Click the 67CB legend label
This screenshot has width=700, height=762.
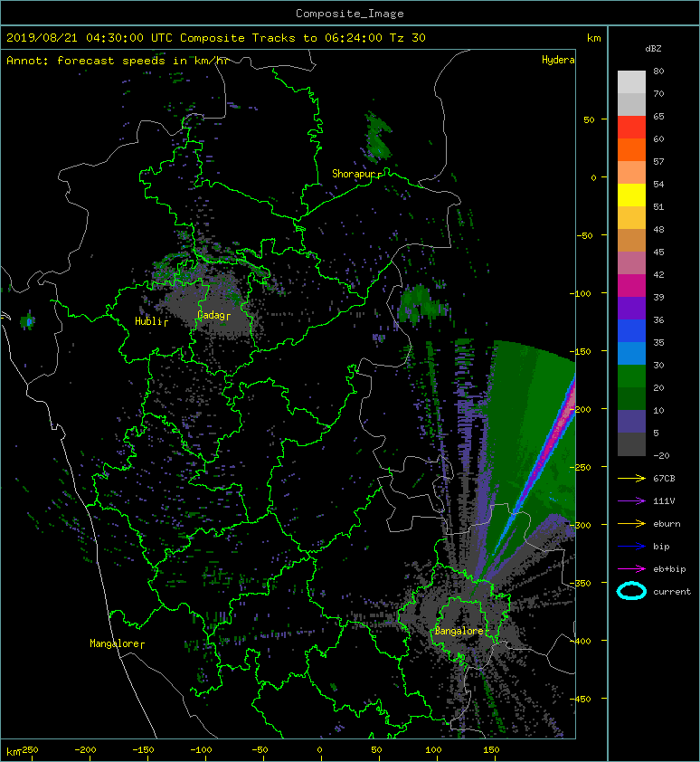coord(664,479)
